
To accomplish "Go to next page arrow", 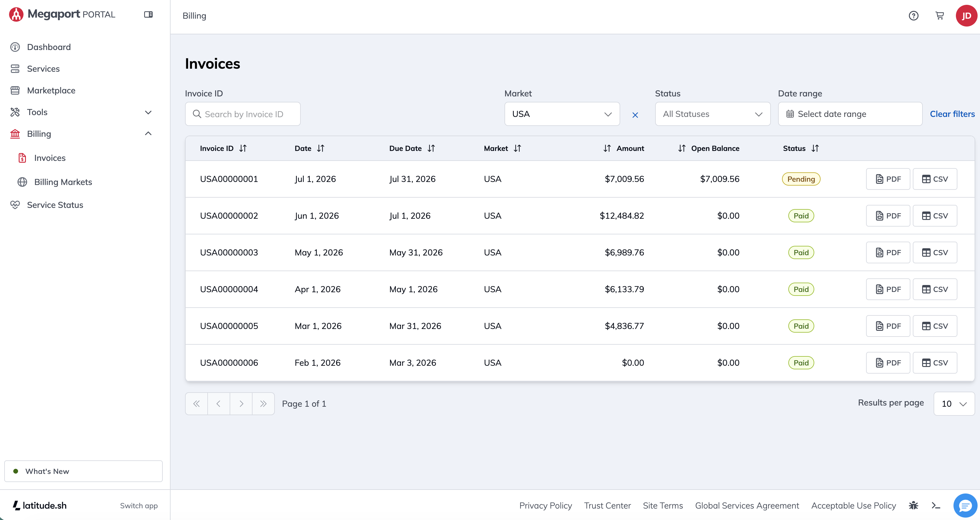I will point(241,404).
